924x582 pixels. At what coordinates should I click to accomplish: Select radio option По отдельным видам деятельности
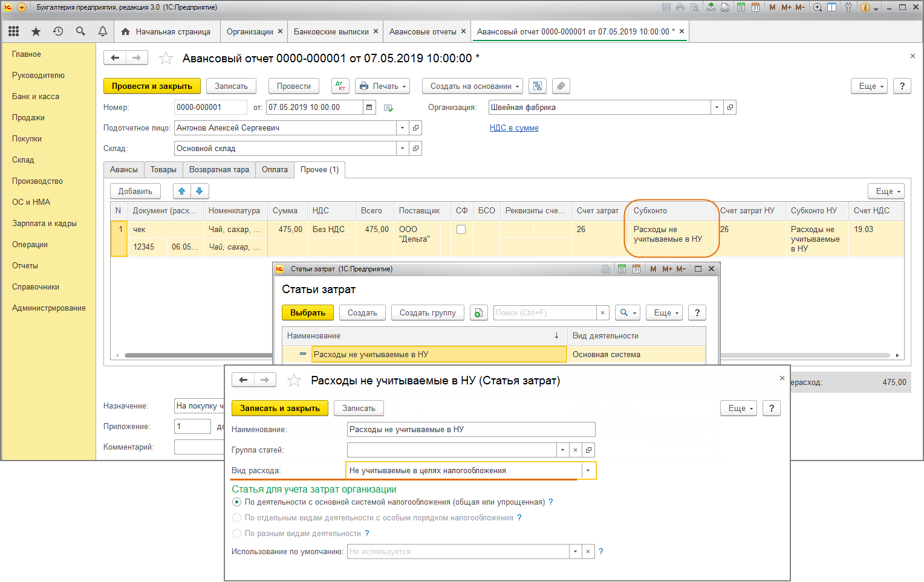coord(237,518)
